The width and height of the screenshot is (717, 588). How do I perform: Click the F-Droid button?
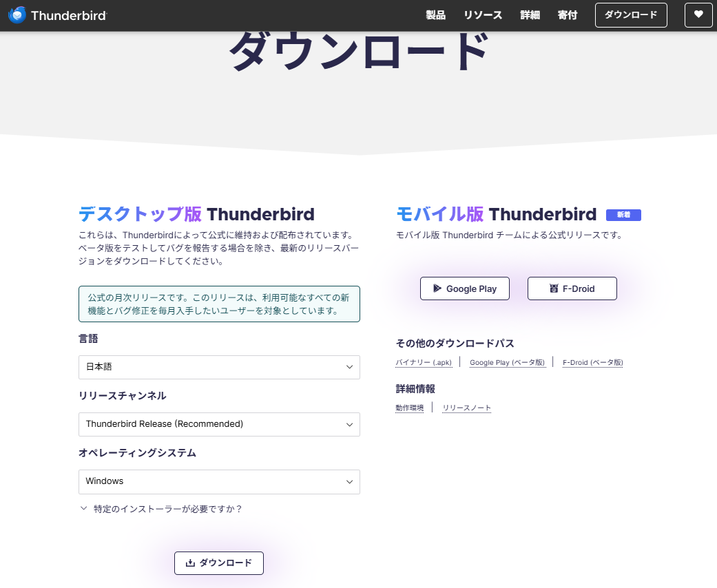[572, 288]
